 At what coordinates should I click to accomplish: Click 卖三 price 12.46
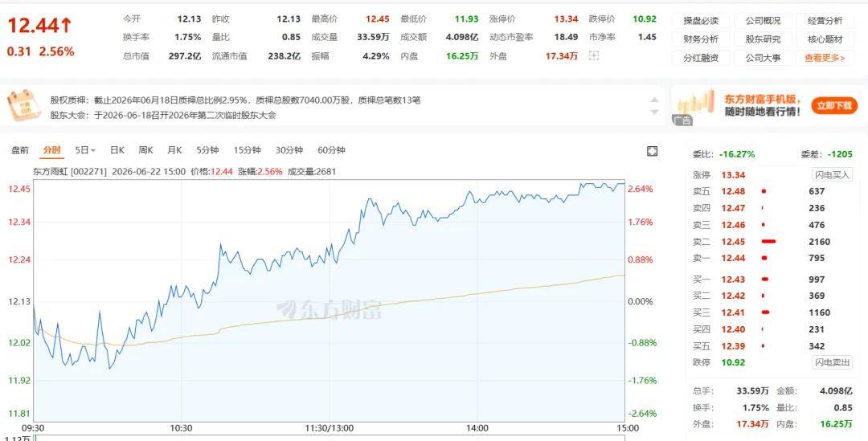click(x=733, y=225)
